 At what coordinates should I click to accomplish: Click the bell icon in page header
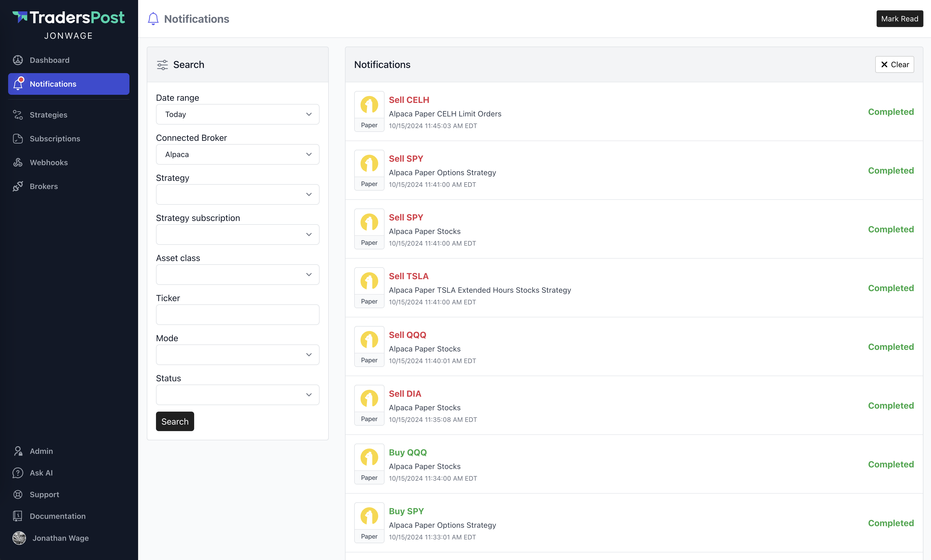pos(153,19)
